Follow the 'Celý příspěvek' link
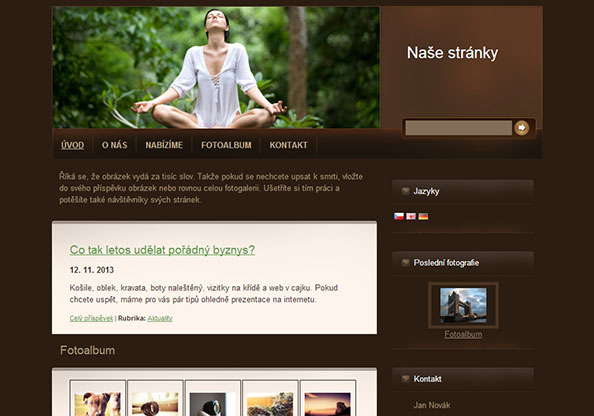The height and width of the screenshot is (416, 594). (x=91, y=318)
